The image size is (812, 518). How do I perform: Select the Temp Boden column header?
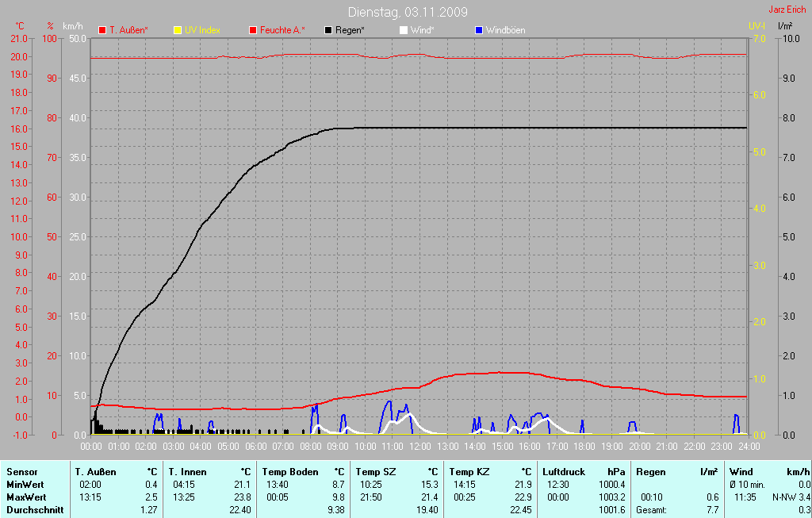(x=290, y=471)
